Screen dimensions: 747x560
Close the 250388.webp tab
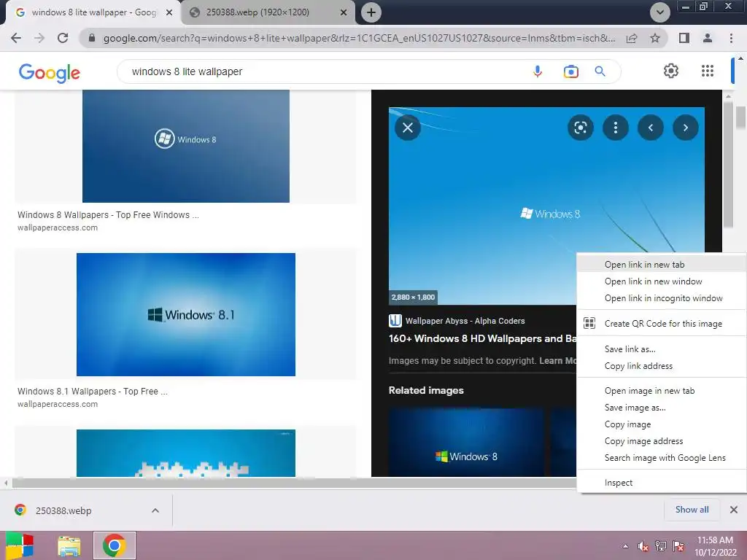pyautogui.click(x=344, y=12)
